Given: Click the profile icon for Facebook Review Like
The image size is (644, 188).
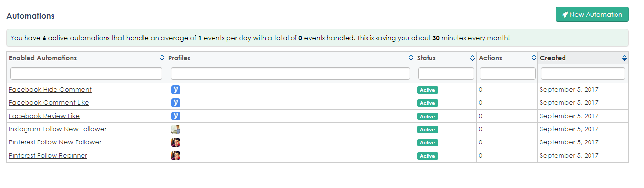Looking at the screenshot, I should point(176,116).
